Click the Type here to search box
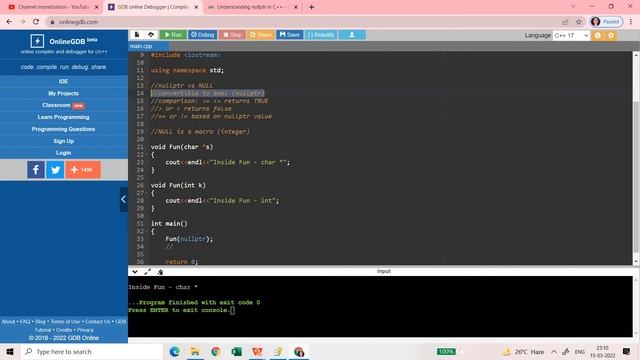The height and width of the screenshot is (360, 640). [x=92, y=351]
